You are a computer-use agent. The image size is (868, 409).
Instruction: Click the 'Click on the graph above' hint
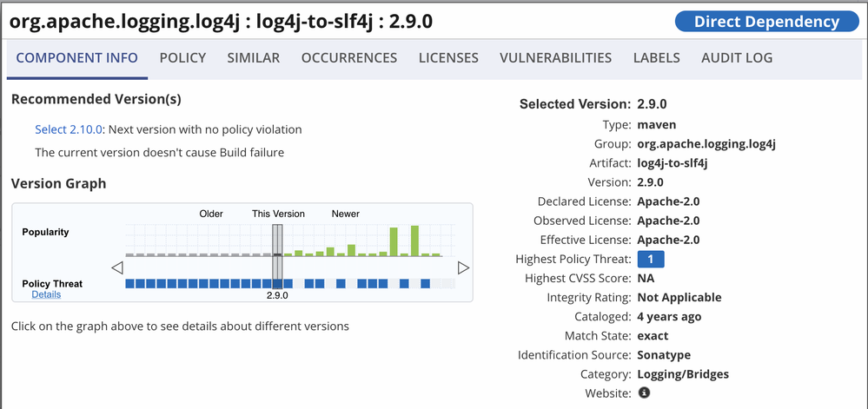tap(180, 326)
